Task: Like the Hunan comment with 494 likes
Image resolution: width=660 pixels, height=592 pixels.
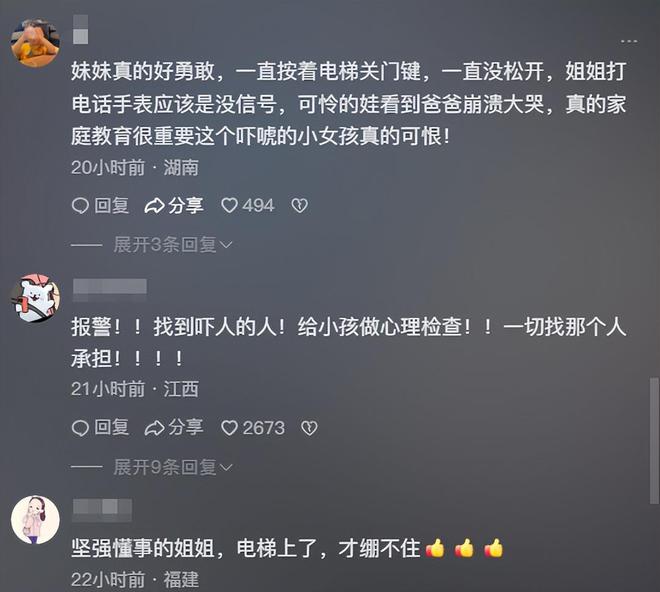Action: [x=229, y=205]
